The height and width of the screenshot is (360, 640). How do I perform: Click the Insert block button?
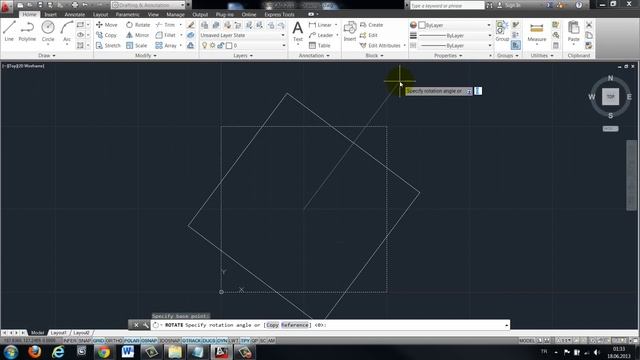click(350, 31)
